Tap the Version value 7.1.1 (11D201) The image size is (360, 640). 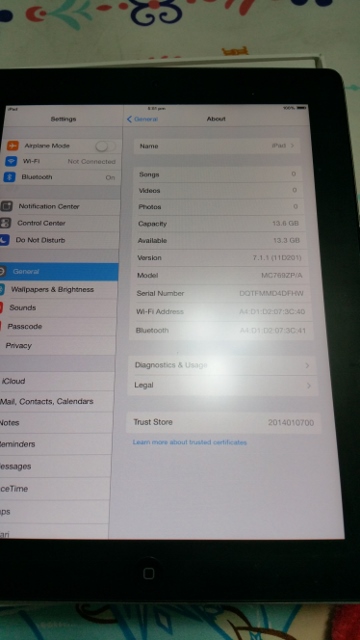coord(277,258)
